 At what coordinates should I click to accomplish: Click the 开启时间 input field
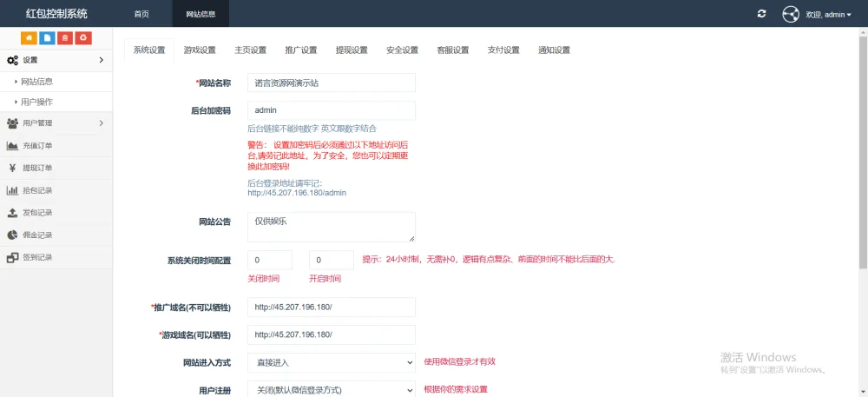(331, 260)
